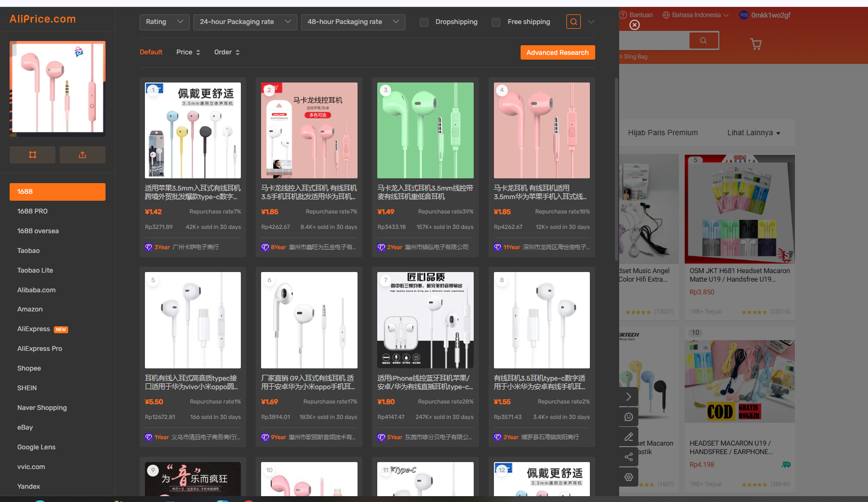Click the settings gear icon in floating toolbar
Screen dimensions: 868x502
(629, 477)
